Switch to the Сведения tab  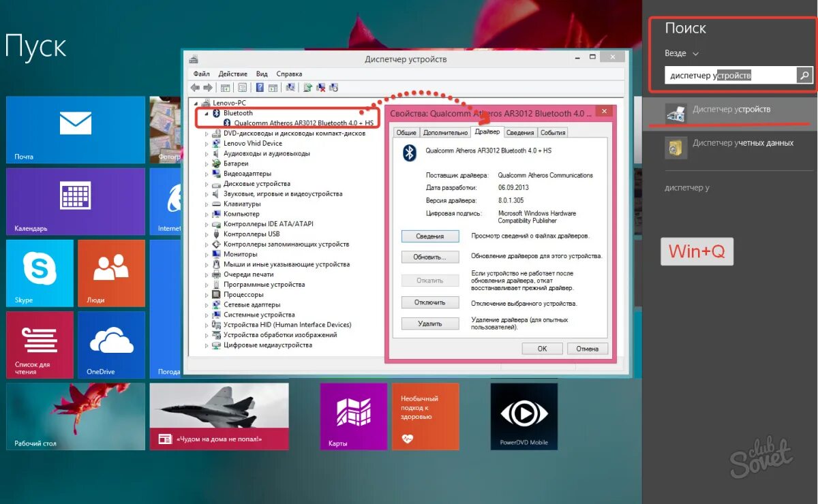[x=520, y=133]
